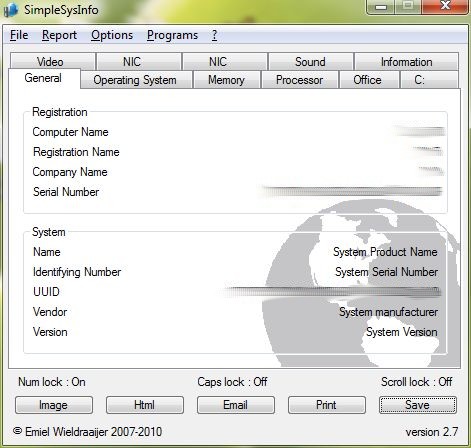Click the SimpleSysInfo title bar icon
Viewport: 471px width, 448px height.
pos(10,10)
